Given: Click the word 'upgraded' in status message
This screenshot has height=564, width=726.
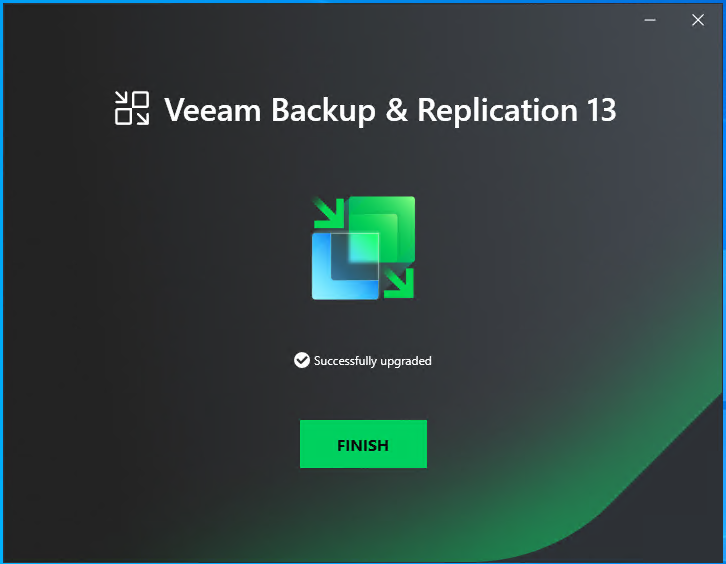Looking at the screenshot, I should click(406, 361).
